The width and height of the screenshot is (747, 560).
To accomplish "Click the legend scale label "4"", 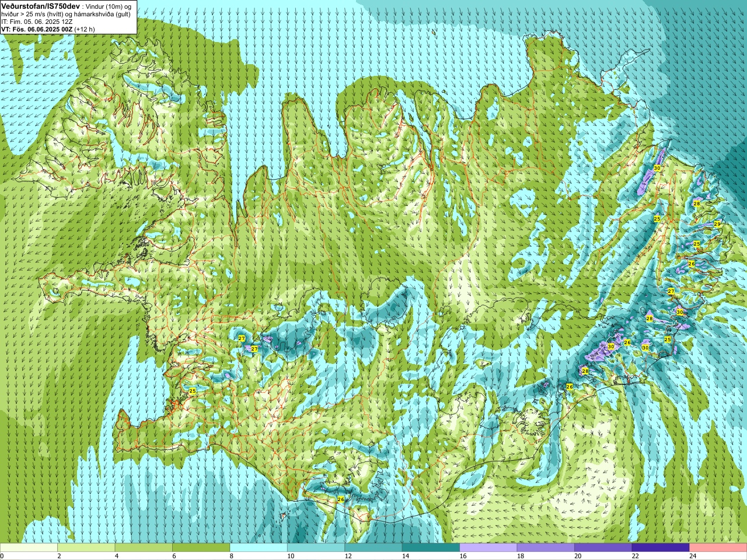I will 117,556.
